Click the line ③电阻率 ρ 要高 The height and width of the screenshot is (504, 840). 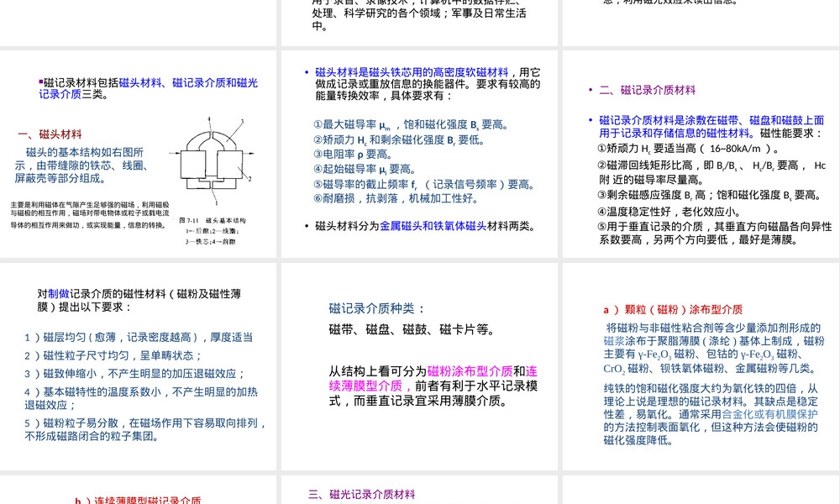(x=353, y=155)
